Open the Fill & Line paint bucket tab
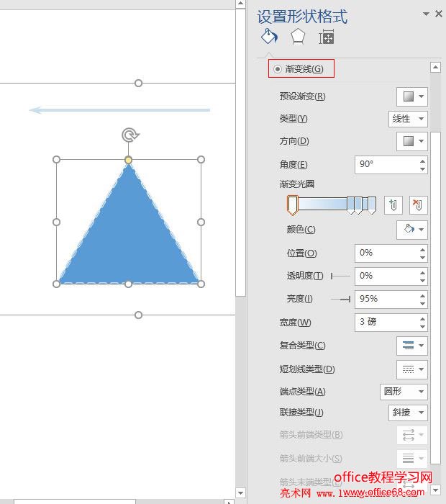Screen dimensions: 446x504 (269, 36)
